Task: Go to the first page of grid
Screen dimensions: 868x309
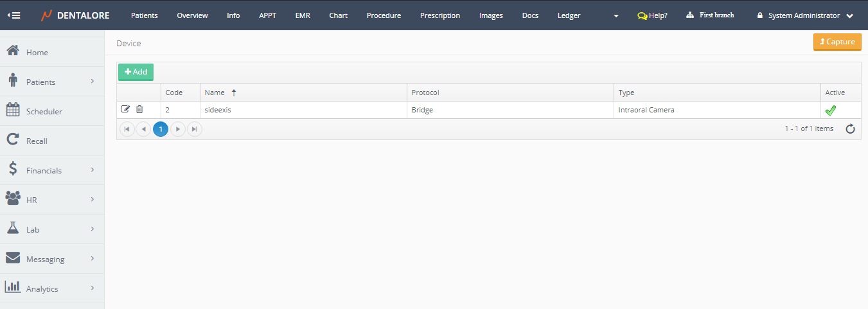Action: (x=127, y=129)
